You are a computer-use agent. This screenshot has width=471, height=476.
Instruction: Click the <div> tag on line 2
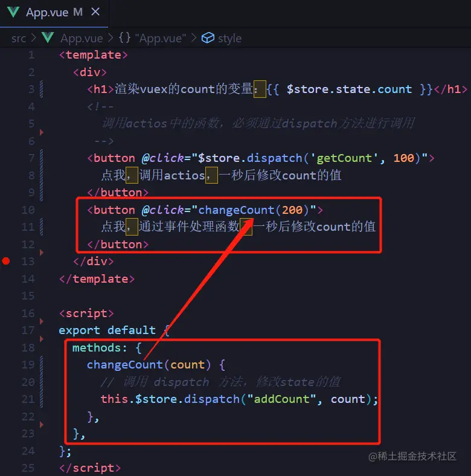click(90, 72)
